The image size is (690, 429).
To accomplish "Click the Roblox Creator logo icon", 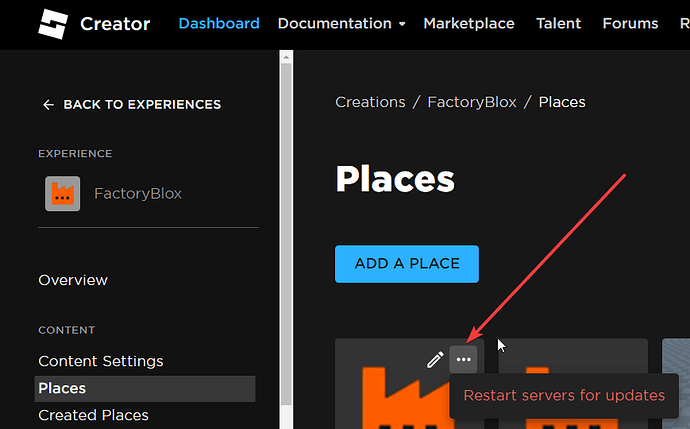I will click(53, 24).
